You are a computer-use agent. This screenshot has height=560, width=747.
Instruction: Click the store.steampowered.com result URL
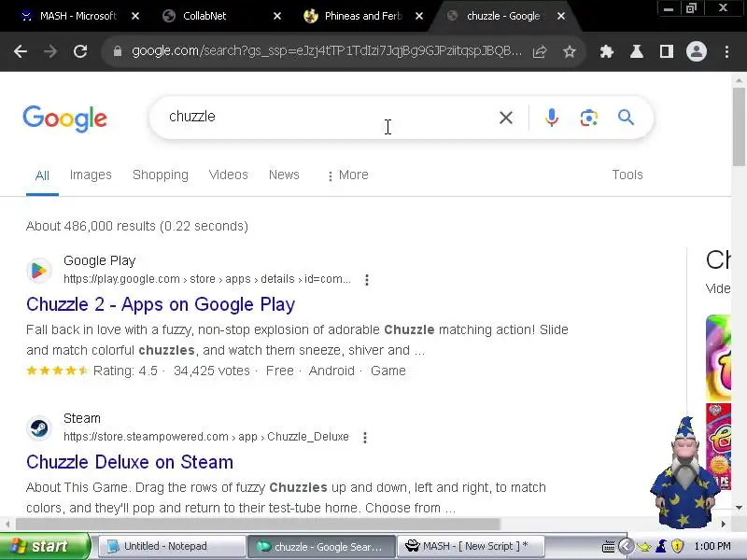[x=206, y=437]
